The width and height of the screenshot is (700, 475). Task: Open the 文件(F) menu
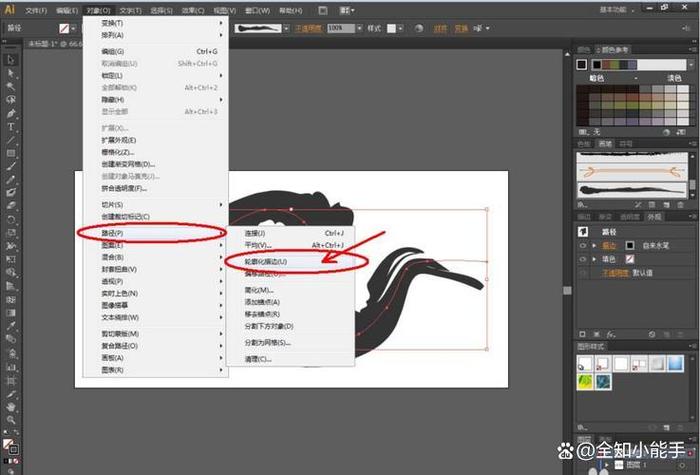pyautogui.click(x=36, y=10)
